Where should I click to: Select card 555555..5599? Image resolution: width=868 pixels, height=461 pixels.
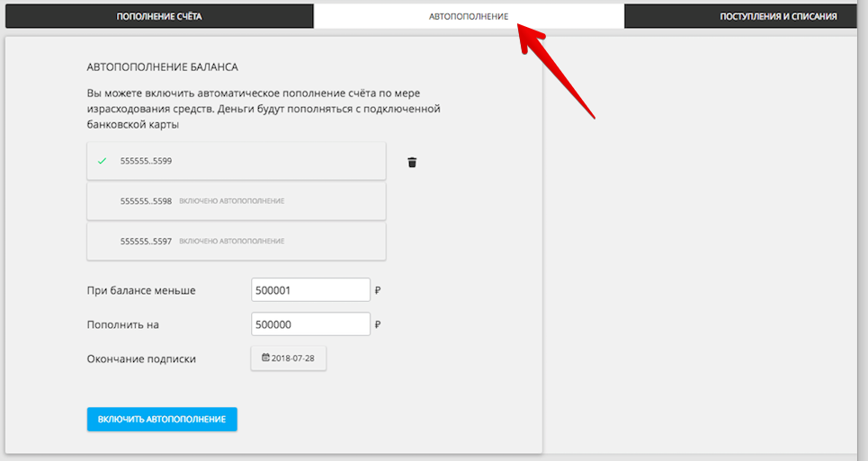click(236, 162)
